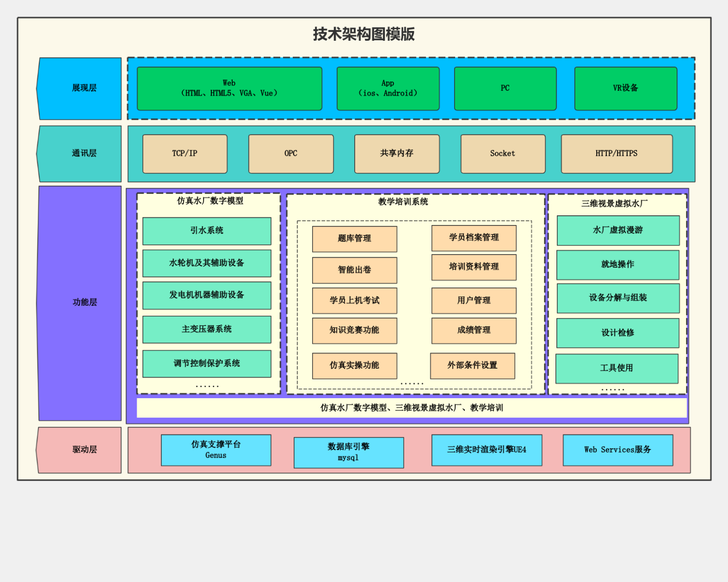Click the Socket block
This screenshot has width=728, height=582.
(503, 153)
